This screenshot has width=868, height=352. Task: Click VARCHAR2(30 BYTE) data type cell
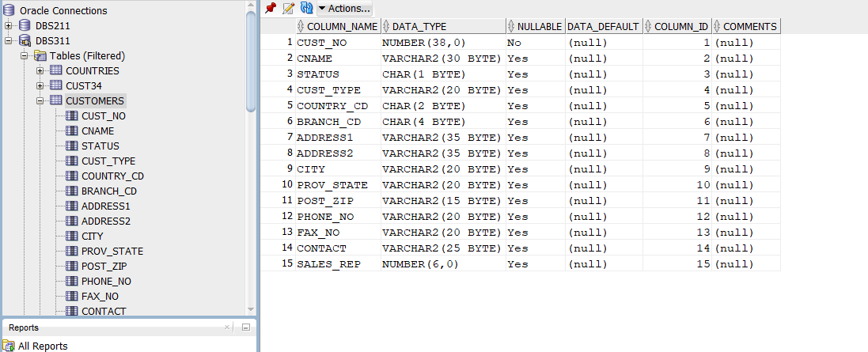tap(443, 58)
